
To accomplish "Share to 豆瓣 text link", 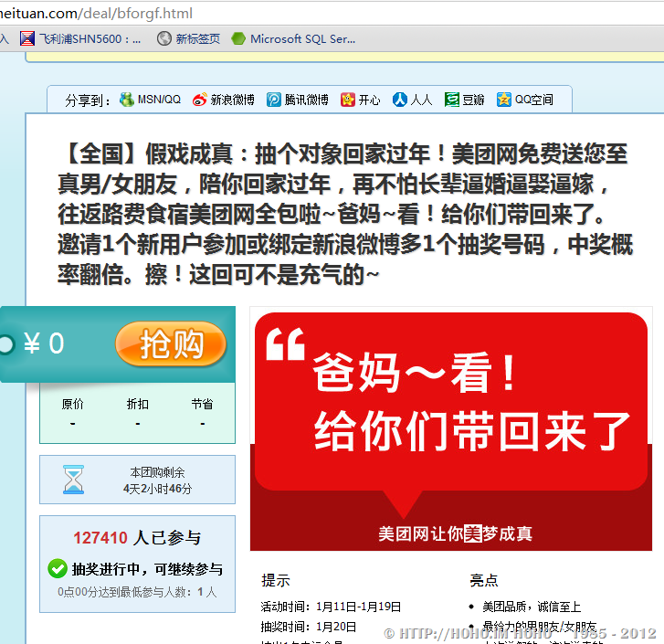I will click(473, 100).
